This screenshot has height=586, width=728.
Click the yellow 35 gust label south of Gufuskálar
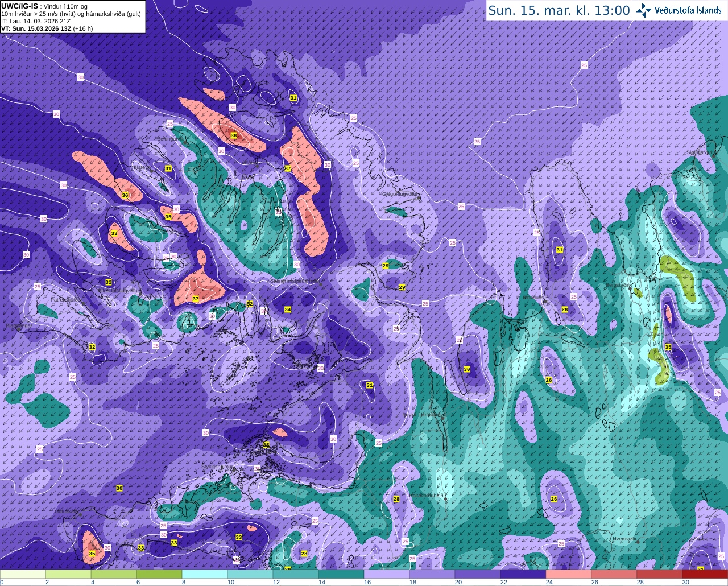pyautogui.click(x=92, y=554)
